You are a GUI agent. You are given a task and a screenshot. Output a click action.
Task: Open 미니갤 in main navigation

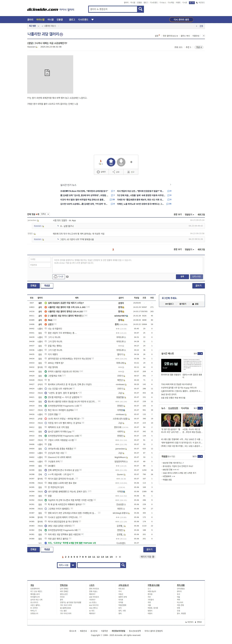[x=51, y=19]
